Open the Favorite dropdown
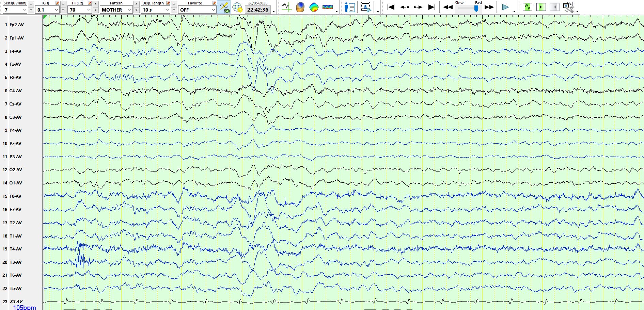Screen dimensions: 644x310 (198, 10)
